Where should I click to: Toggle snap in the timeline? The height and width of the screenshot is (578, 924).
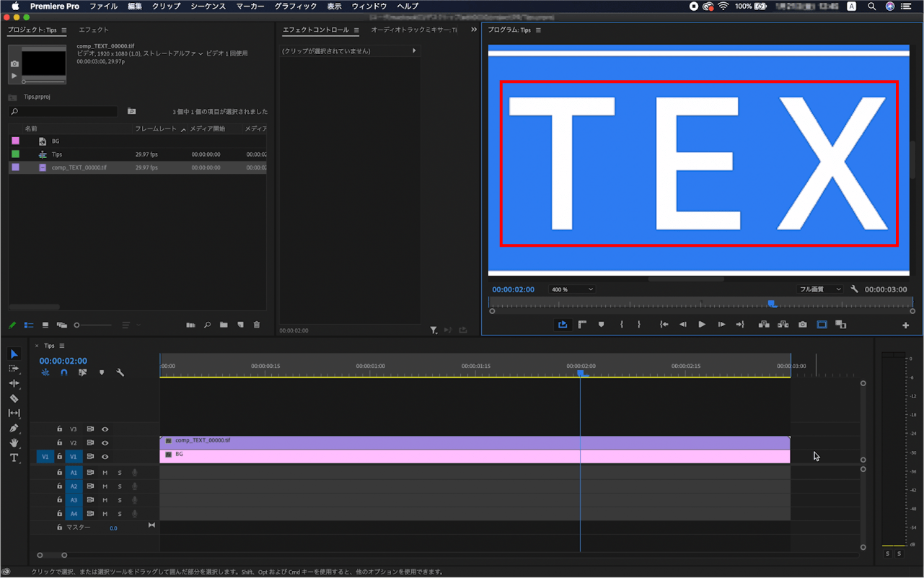[x=64, y=373]
